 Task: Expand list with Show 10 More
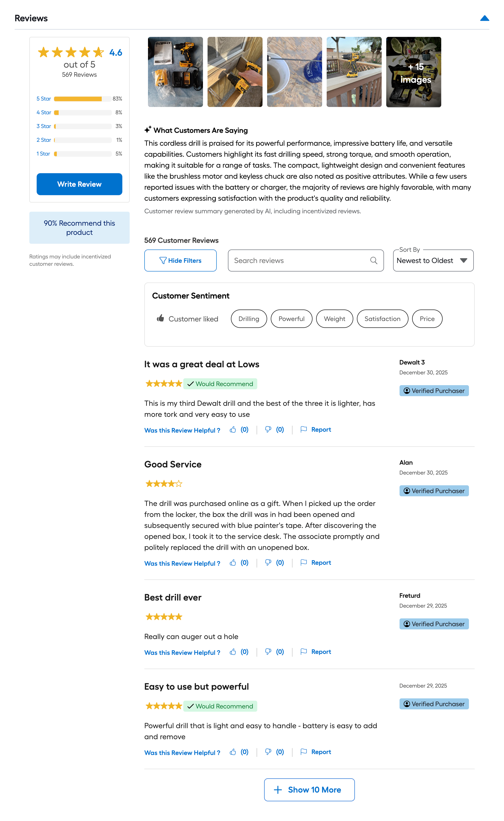[x=309, y=790]
